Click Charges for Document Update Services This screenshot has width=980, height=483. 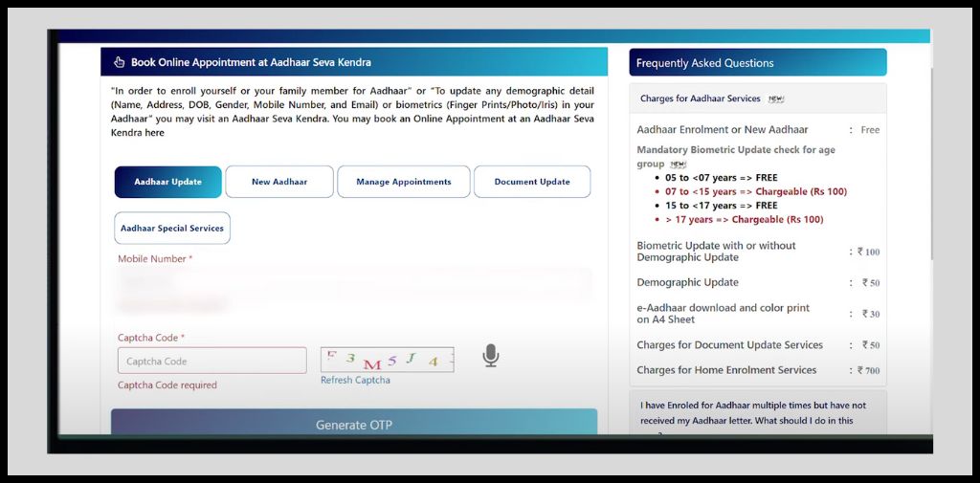click(729, 345)
